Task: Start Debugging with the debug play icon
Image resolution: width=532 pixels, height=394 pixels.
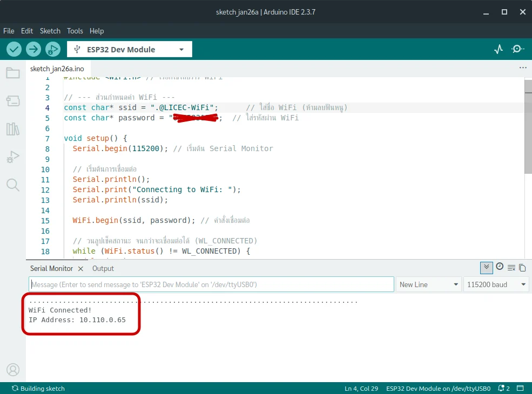Action: pos(53,49)
